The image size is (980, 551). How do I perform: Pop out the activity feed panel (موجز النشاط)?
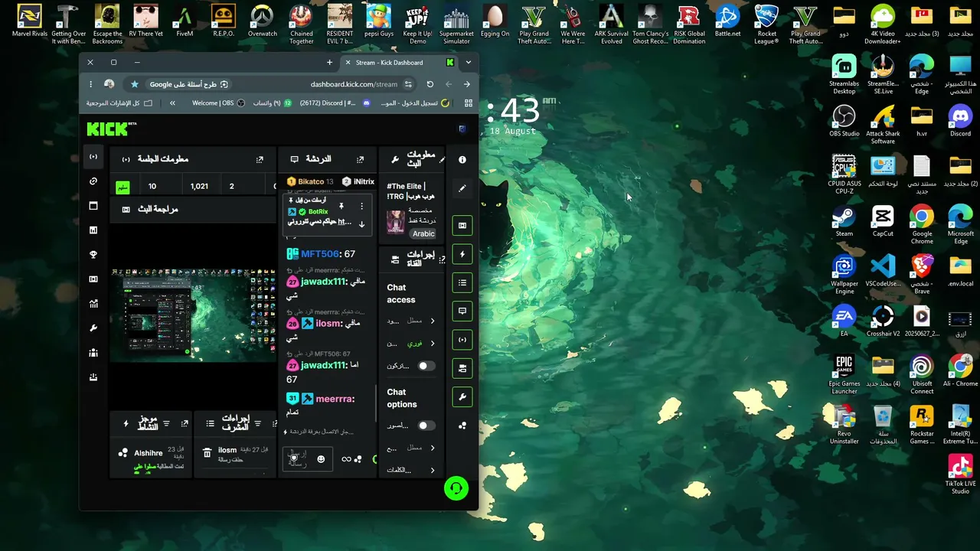coord(185,423)
